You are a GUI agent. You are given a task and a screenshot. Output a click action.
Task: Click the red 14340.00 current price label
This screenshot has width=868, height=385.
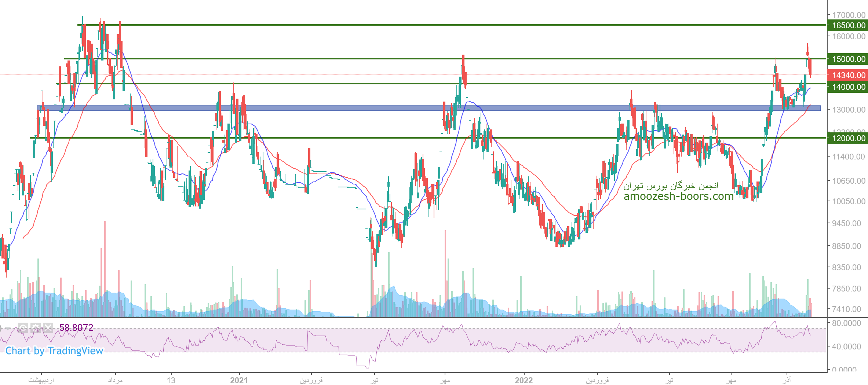pos(848,75)
